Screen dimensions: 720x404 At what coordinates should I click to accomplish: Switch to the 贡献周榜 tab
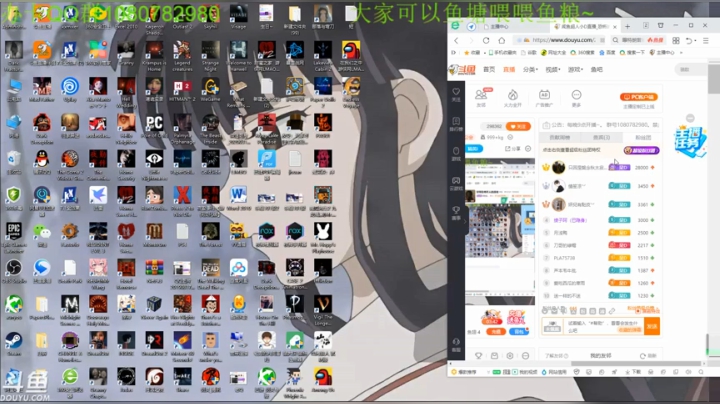(559, 137)
